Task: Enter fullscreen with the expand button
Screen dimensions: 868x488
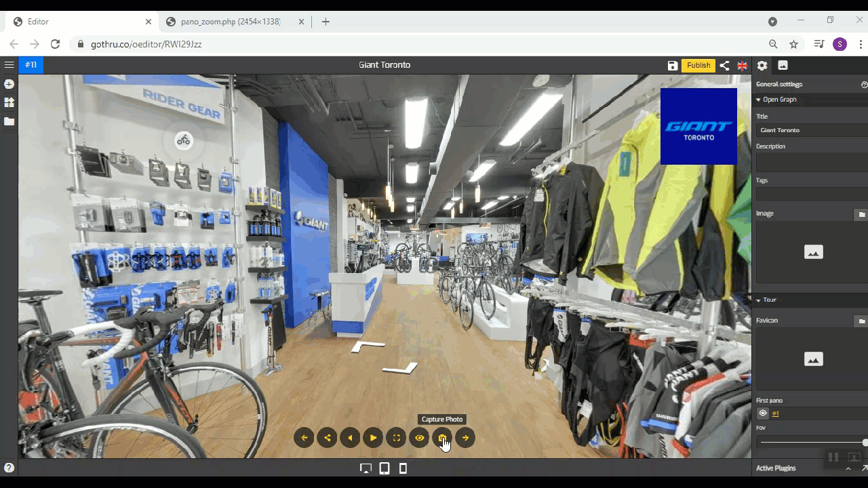Action: [397, 438]
